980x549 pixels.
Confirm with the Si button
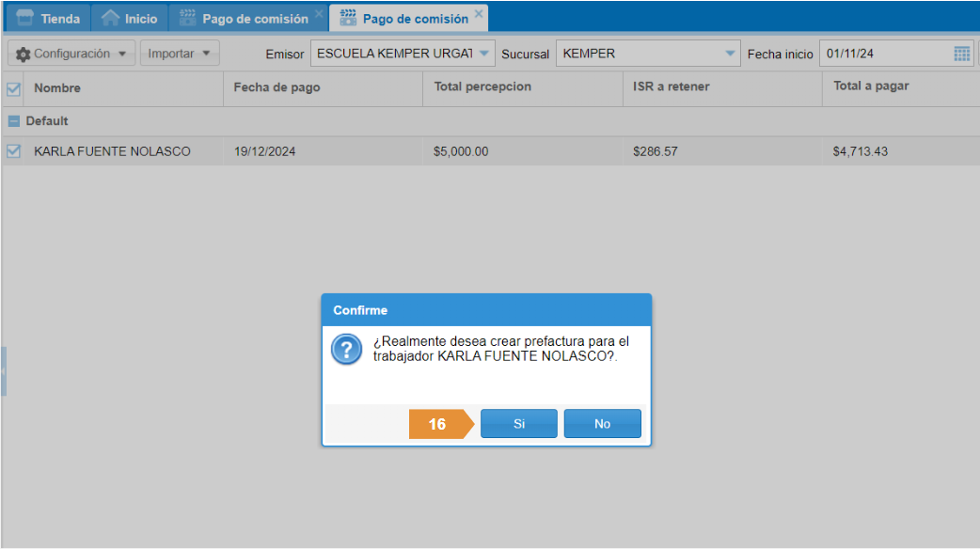coord(518,424)
